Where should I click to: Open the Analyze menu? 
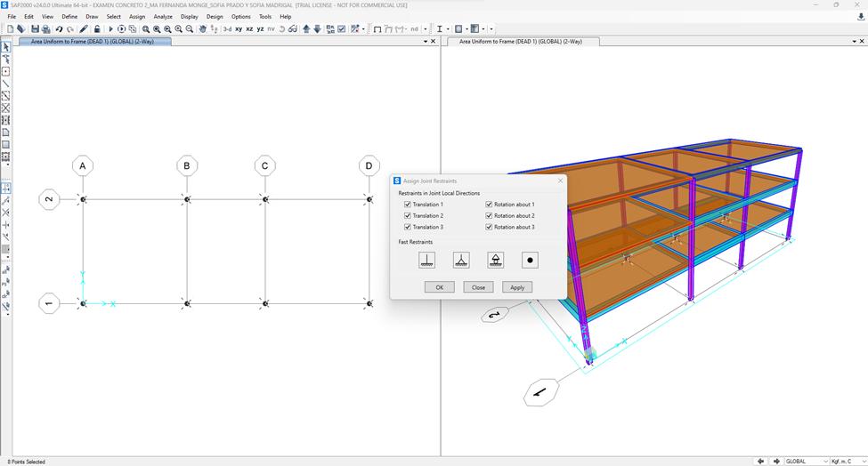point(163,17)
